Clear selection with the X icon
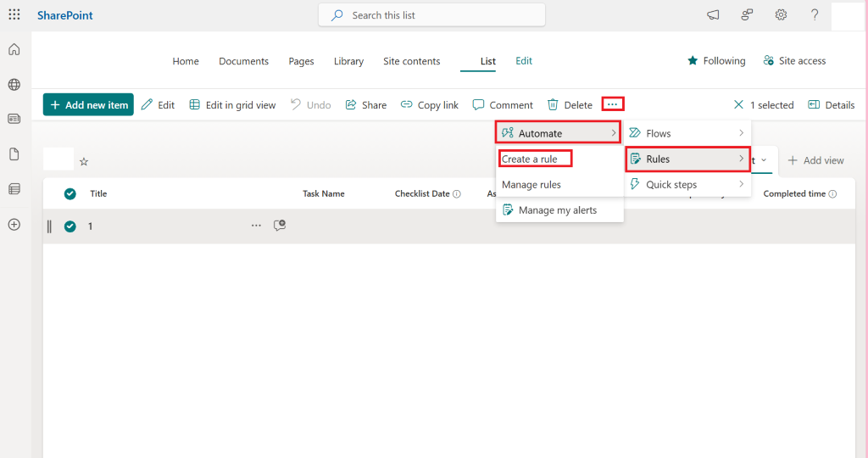 point(738,104)
